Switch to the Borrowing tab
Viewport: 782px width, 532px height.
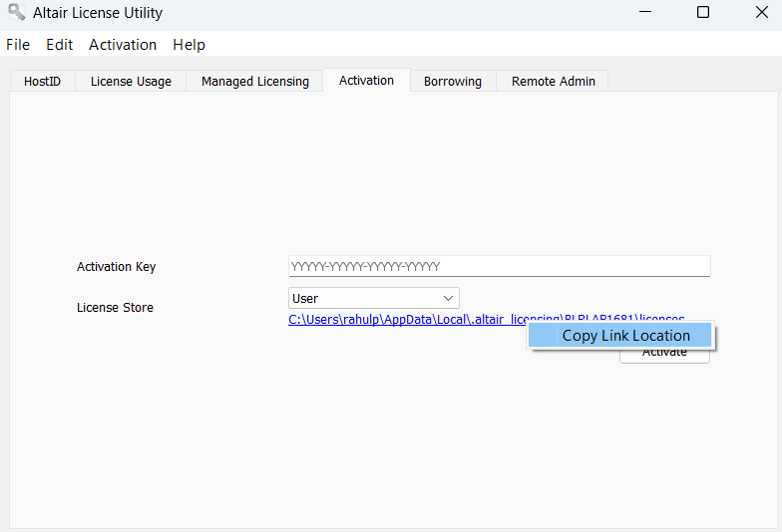[452, 82]
